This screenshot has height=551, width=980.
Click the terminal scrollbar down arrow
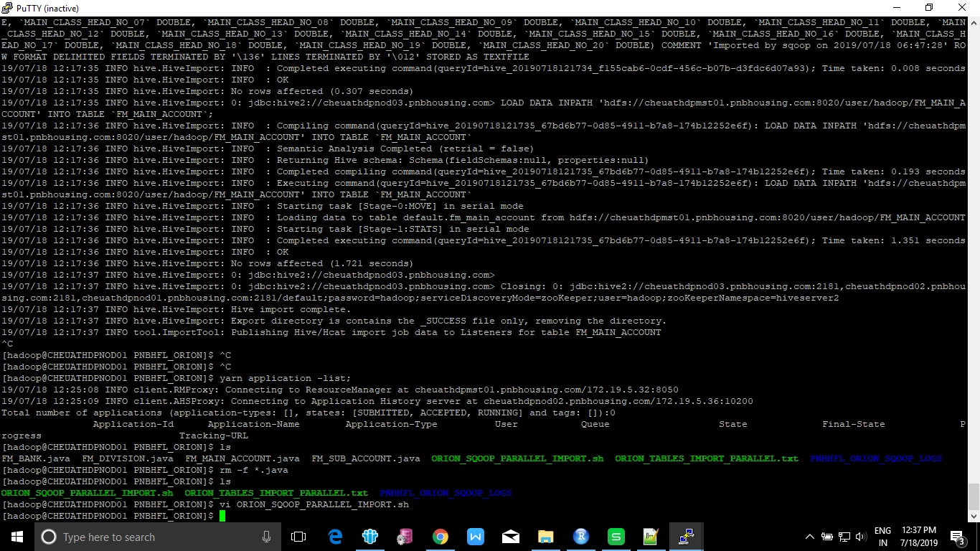[x=974, y=516]
